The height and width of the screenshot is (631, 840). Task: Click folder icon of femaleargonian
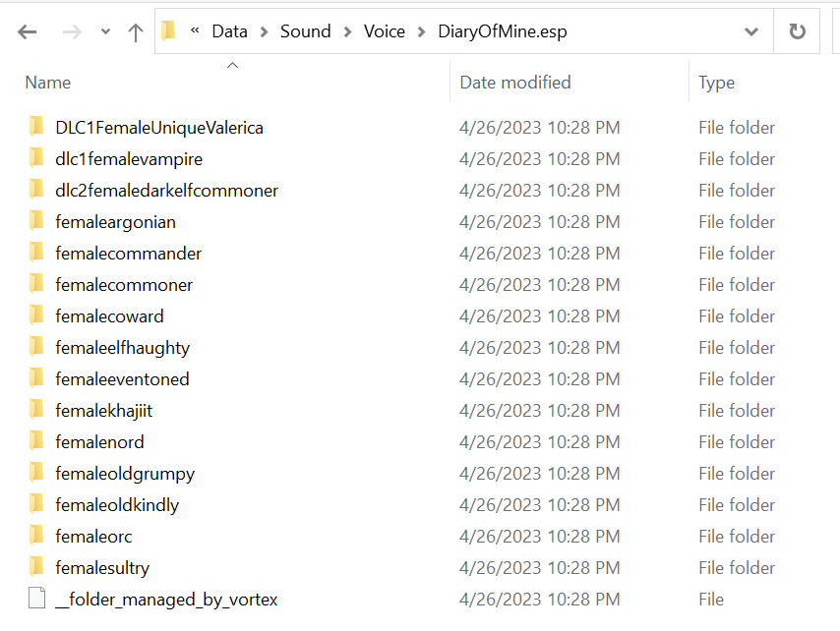click(x=36, y=220)
